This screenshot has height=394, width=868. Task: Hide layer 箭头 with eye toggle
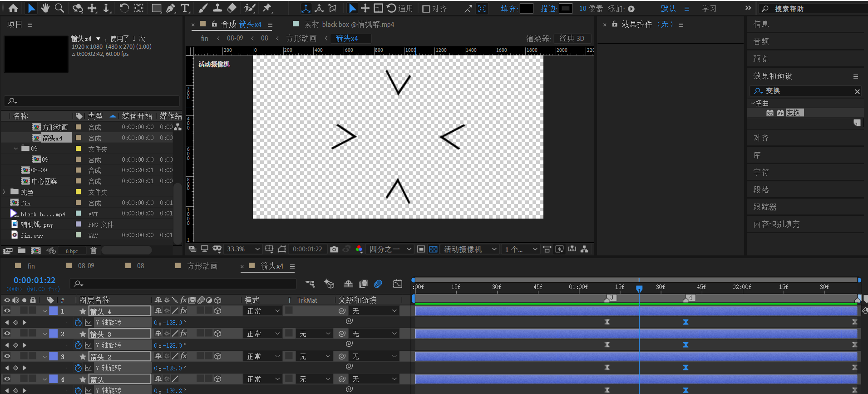click(x=7, y=379)
